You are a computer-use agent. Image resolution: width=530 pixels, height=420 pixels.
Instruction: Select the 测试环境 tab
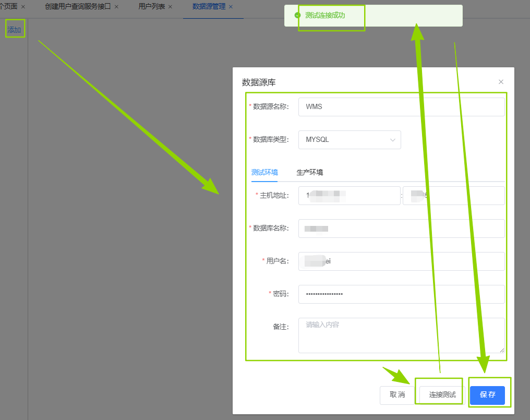pos(264,173)
